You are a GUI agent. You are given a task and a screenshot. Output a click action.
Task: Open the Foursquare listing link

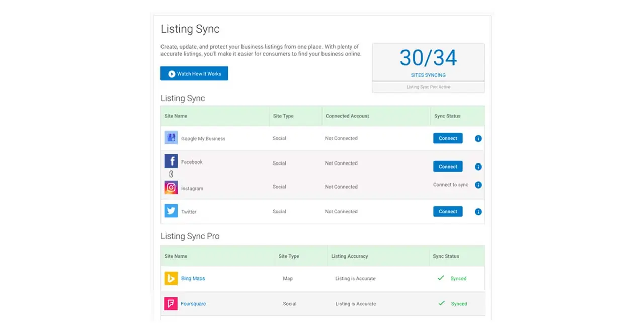tap(193, 304)
